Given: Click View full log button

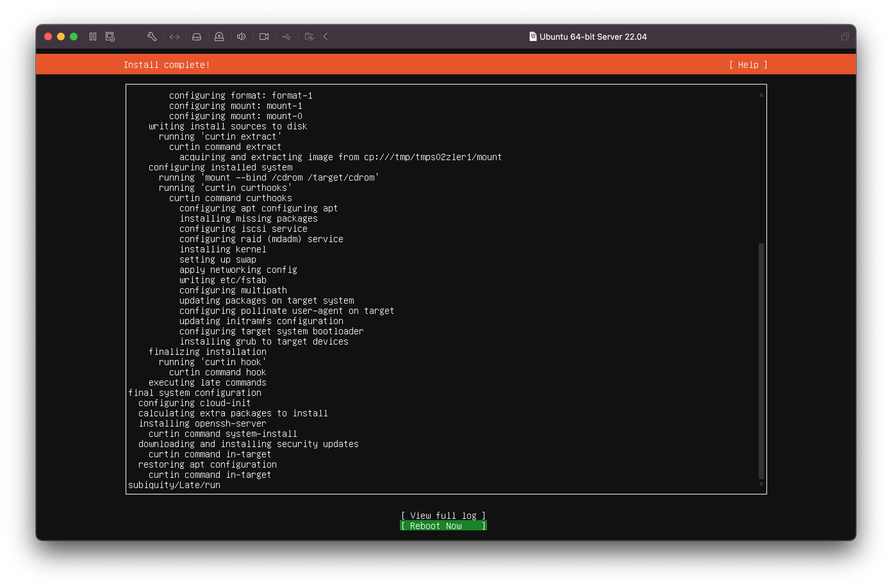Looking at the screenshot, I should coord(443,516).
